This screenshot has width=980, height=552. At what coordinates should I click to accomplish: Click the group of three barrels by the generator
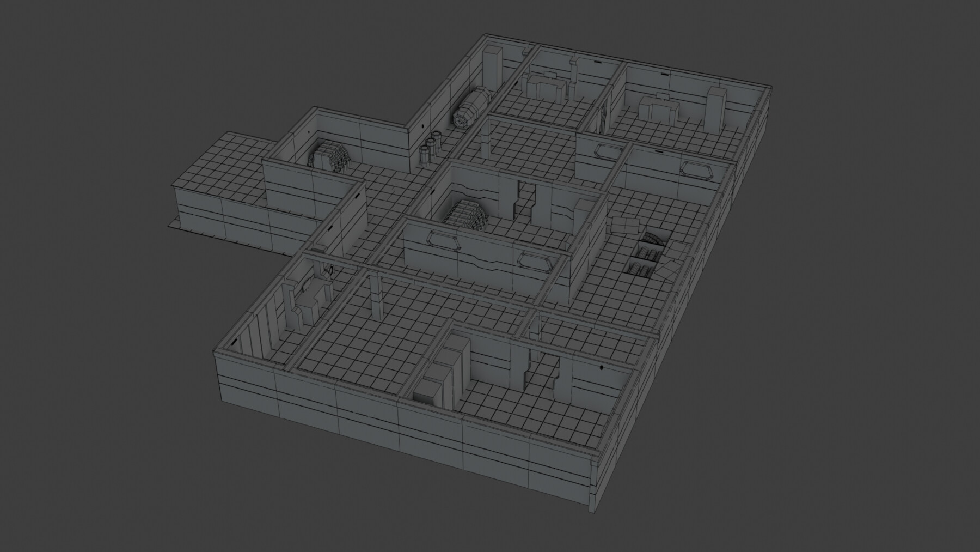(x=429, y=147)
